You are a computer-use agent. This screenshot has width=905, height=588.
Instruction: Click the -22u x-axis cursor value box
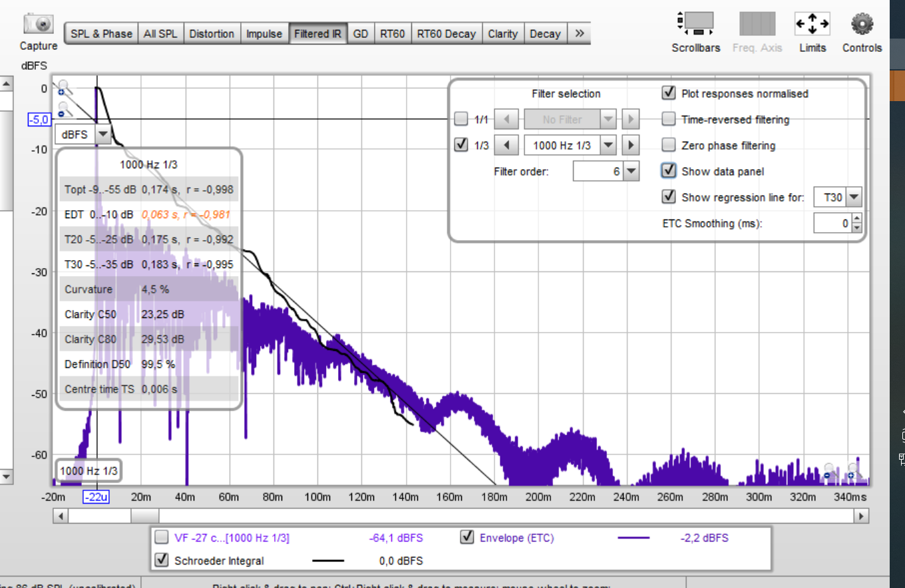pos(97,497)
